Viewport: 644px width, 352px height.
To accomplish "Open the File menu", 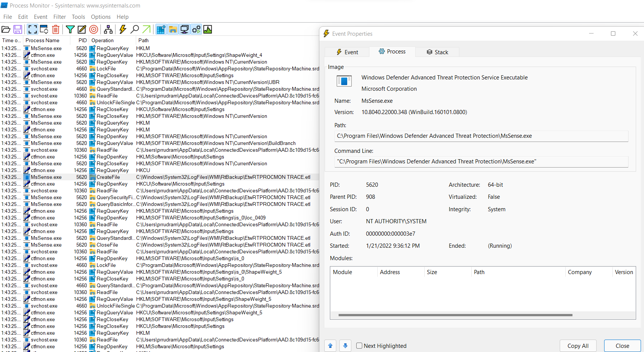I will pos(8,17).
